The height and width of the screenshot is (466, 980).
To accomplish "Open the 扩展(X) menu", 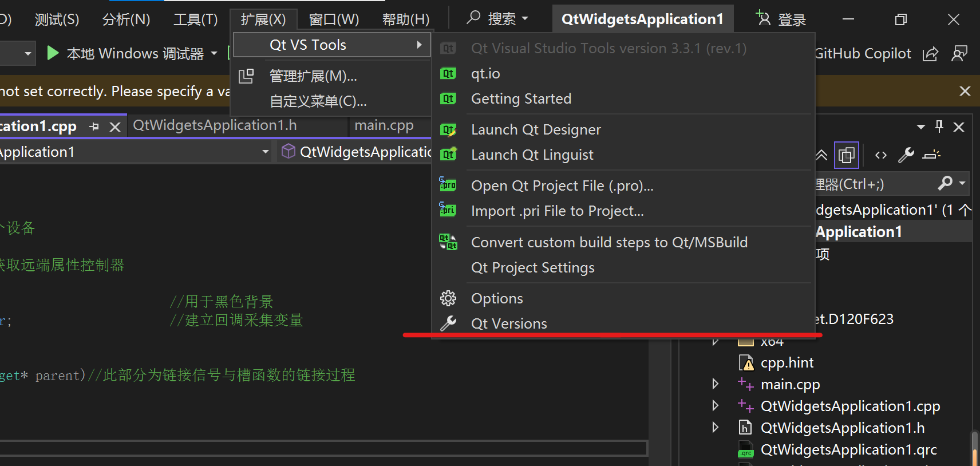I will (263, 19).
